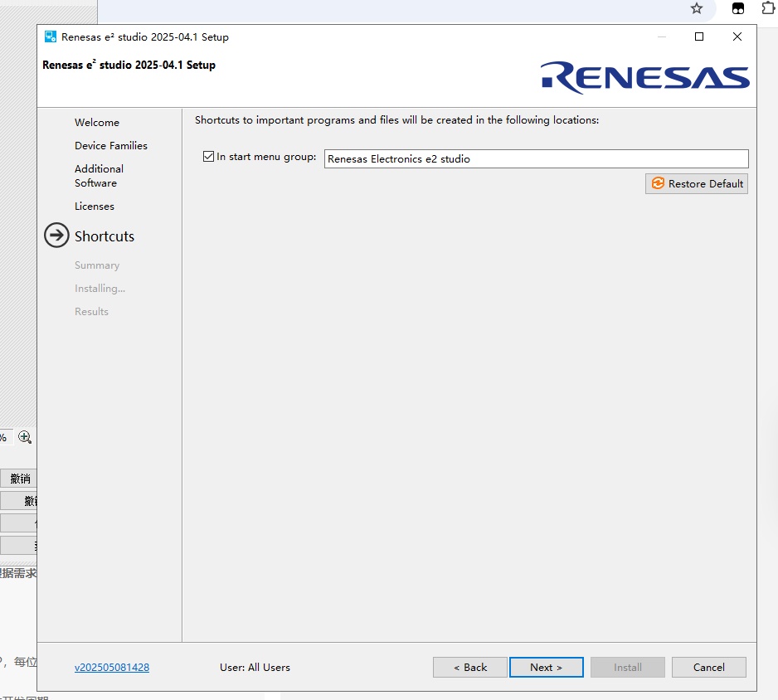Click the 'User: All Users' label
Viewport: 778px width, 700px height.
[255, 668]
